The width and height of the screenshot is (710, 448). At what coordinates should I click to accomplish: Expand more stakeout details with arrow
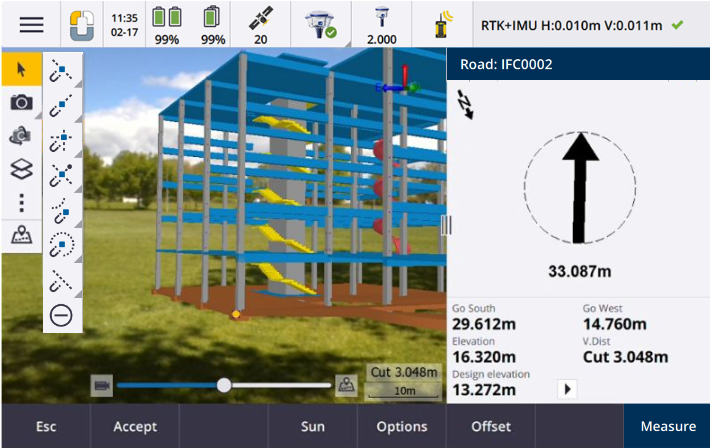click(x=567, y=388)
